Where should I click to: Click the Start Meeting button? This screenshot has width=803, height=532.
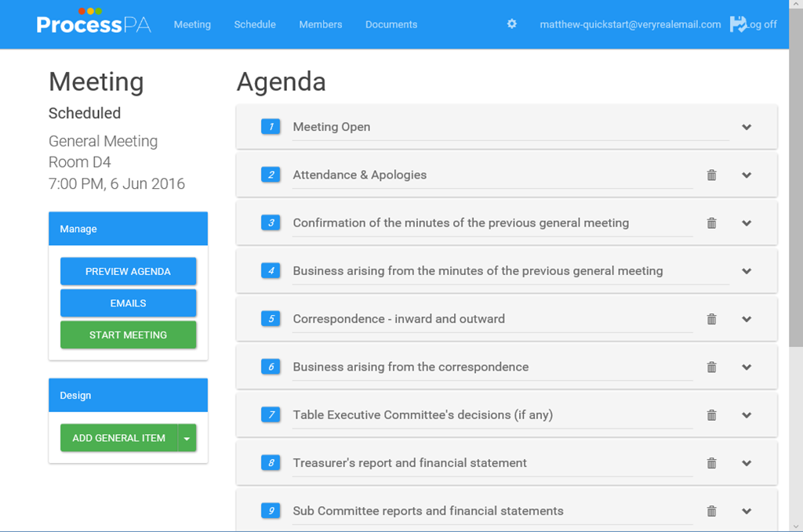[x=128, y=334]
